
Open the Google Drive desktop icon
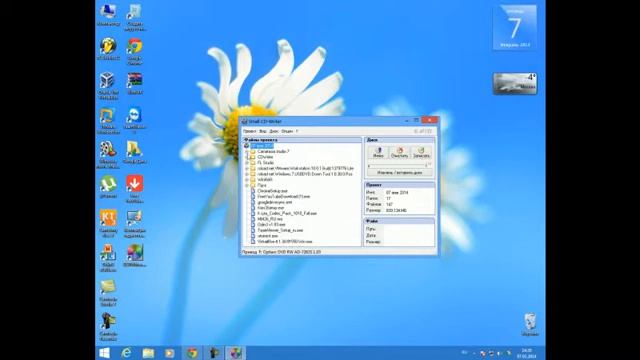(x=134, y=153)
